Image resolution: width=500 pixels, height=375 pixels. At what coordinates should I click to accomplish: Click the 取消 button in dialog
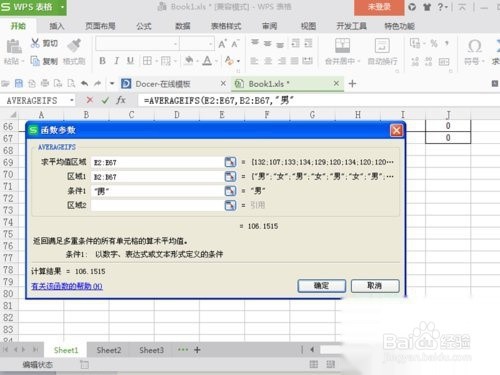(x=375, y=286)
